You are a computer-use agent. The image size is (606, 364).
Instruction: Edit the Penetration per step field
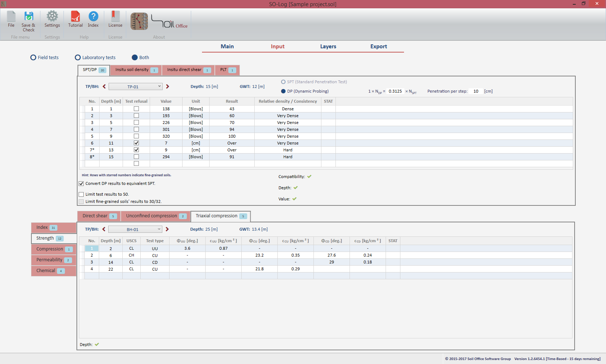coord(476,92)
